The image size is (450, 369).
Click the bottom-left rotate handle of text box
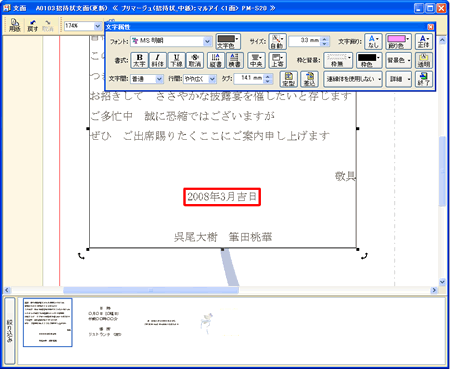[81, 256]
